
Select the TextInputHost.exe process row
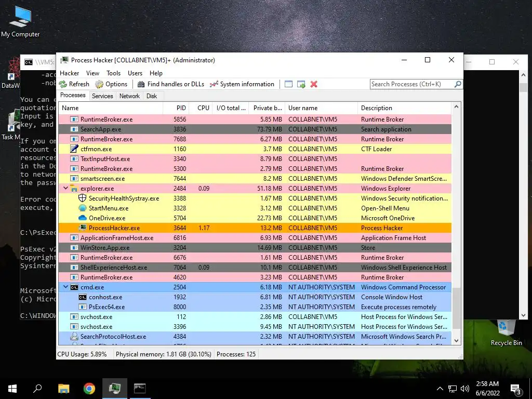(x=255, y=159)
